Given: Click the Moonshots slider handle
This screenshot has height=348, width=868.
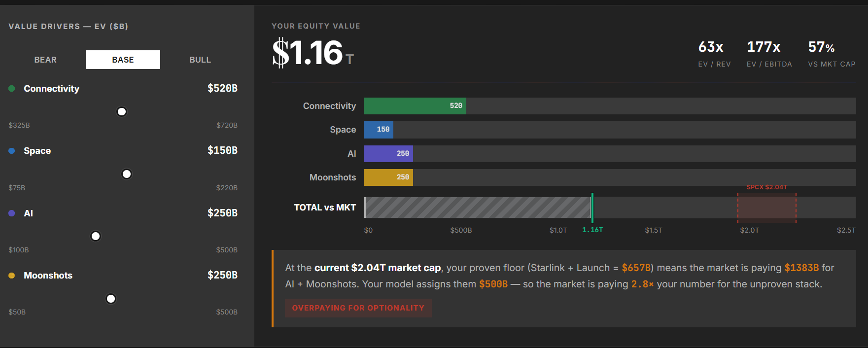Looking at the screenshot, I should coord(111,299).
